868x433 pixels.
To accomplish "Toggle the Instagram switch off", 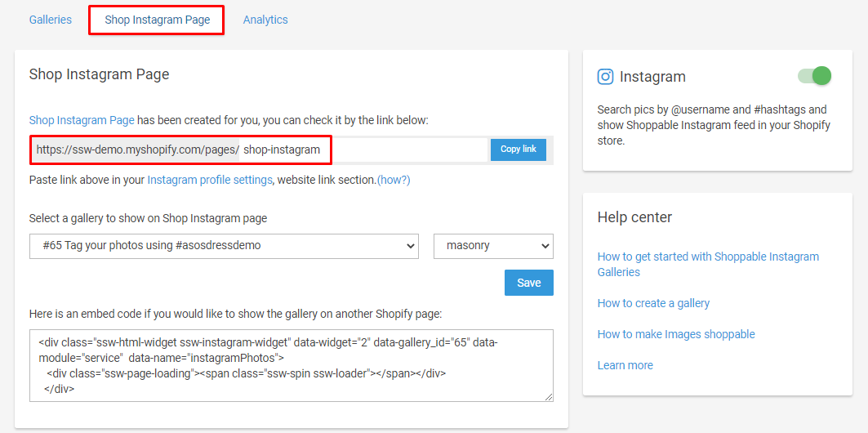I will pyautogui.click(x=814, y=76).
